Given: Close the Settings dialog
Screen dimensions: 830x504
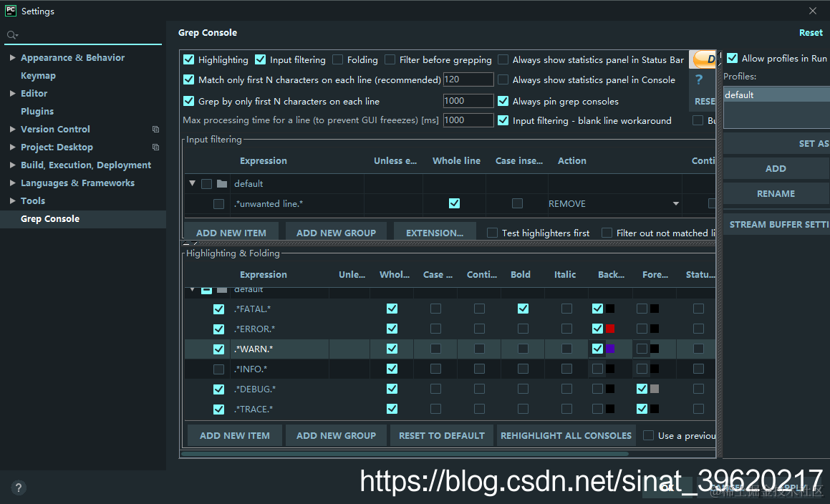Looking at the screenshot, I should pos(813,11).
